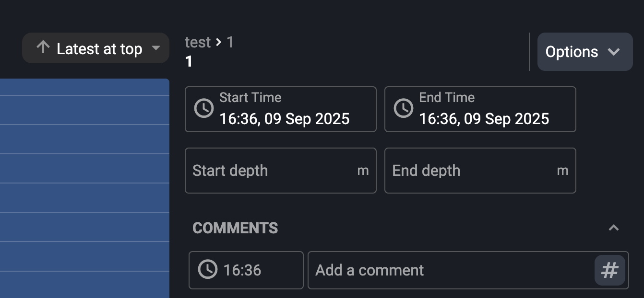Screen dimensions: 644x298
Task: Click the chevron beside Latest at top
Action: (x=157, y=48)
